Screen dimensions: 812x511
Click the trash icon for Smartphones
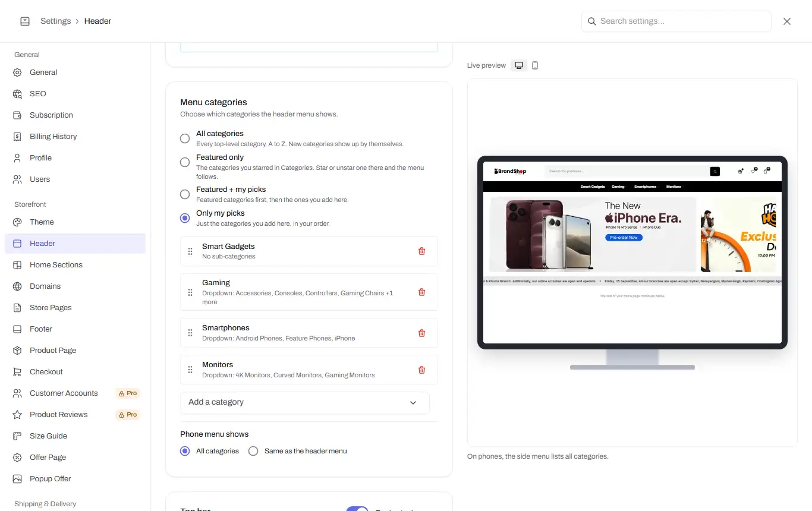[x=421, y=333]
